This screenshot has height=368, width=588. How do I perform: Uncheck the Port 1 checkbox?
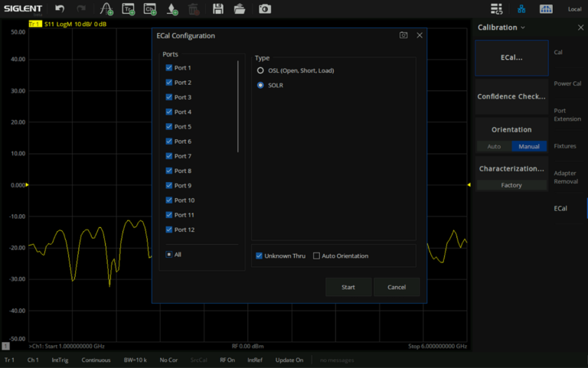tap(169, 68)
